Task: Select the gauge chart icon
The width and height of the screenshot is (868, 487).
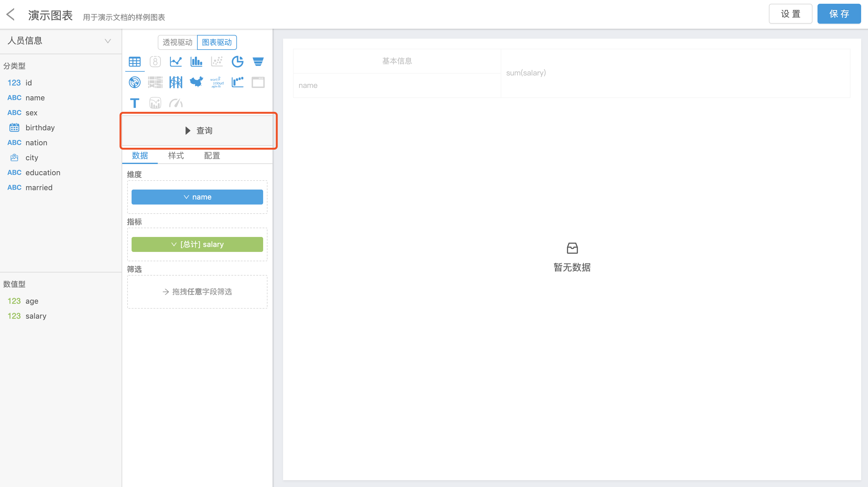Action: tap(176, 103)
